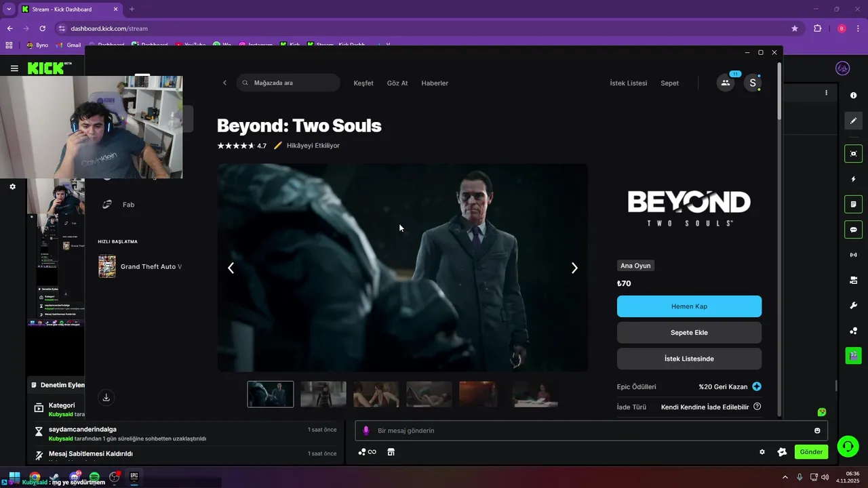The height and width of the screenshot is (488, 868).
Task: Open the chat panel three-dot menu
Action: [826, 93]
